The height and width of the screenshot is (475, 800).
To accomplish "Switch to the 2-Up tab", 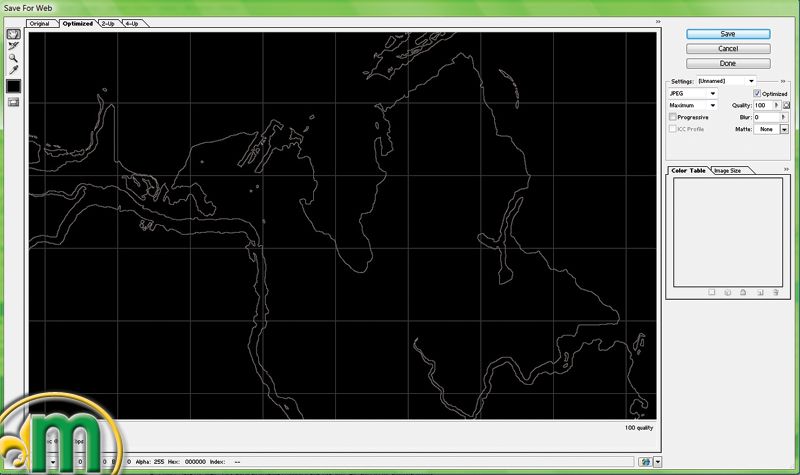I will point(108,23).
